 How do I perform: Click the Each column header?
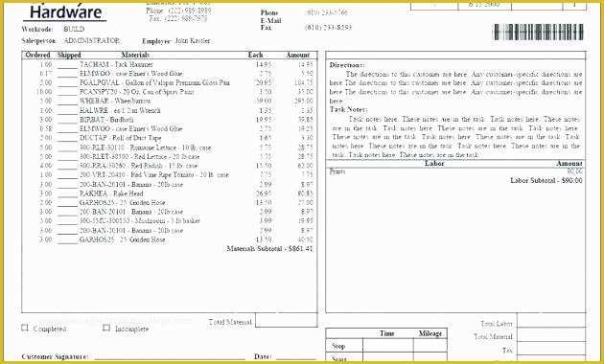tap(255, 55)
